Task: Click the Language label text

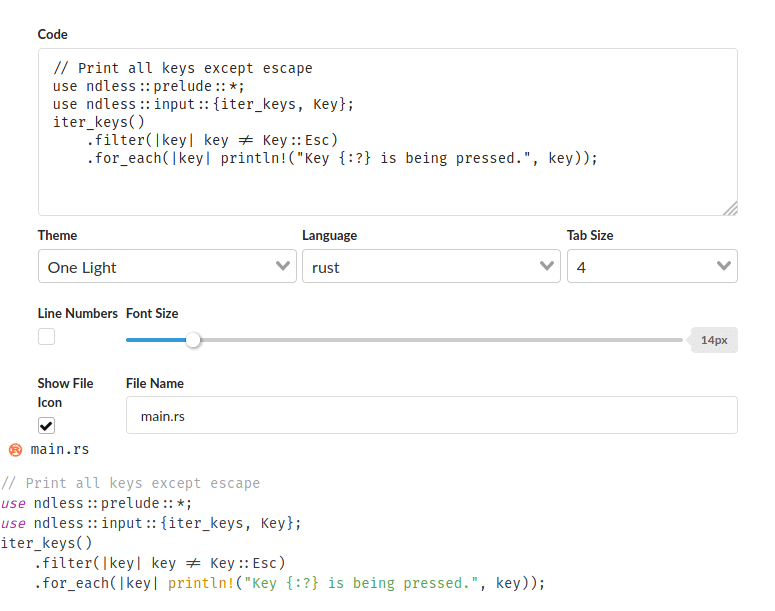Action: coord(329,235)
